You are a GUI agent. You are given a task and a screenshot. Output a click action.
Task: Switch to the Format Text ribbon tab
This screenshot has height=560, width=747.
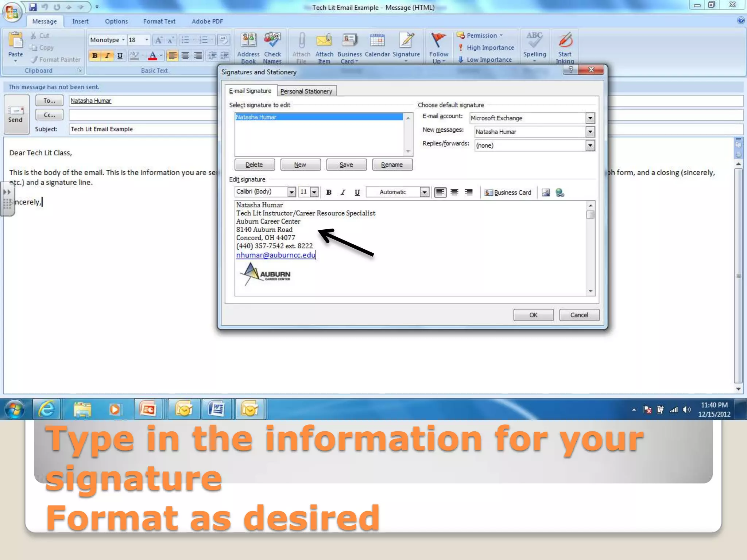[159, 21]
